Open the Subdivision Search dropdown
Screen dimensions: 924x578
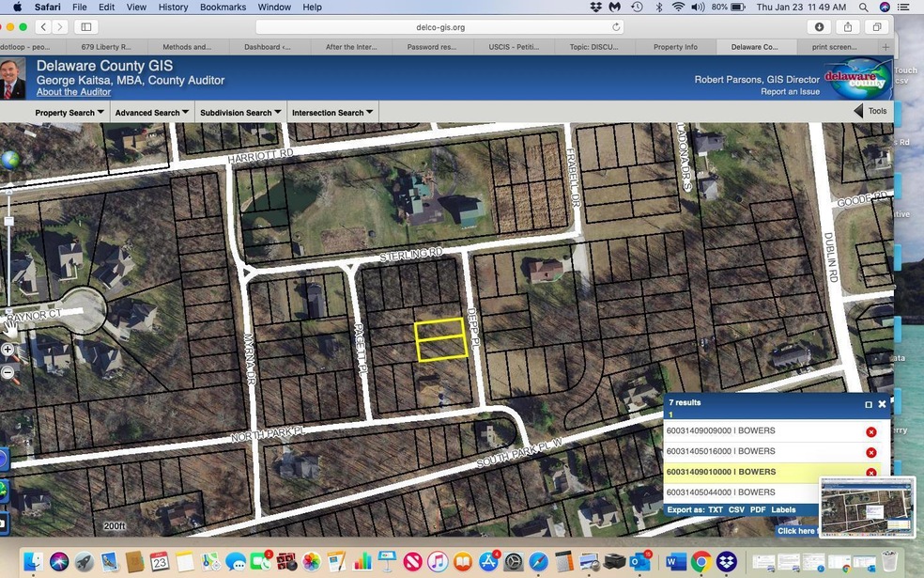click(x=240, y=113)
